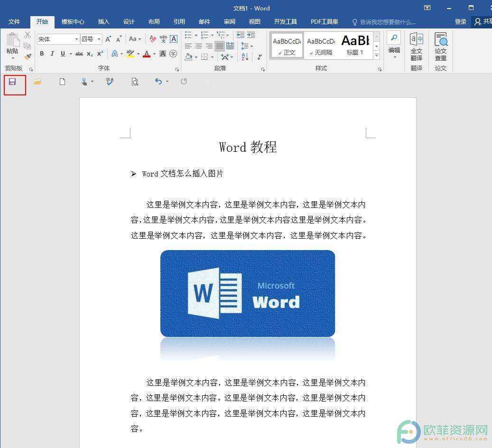Toggle character shading (gray A)
492x448 pixels.
[163, 54]
